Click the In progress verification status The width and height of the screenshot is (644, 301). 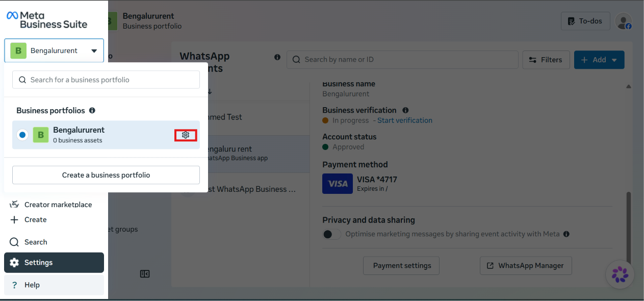pos(350,120)
